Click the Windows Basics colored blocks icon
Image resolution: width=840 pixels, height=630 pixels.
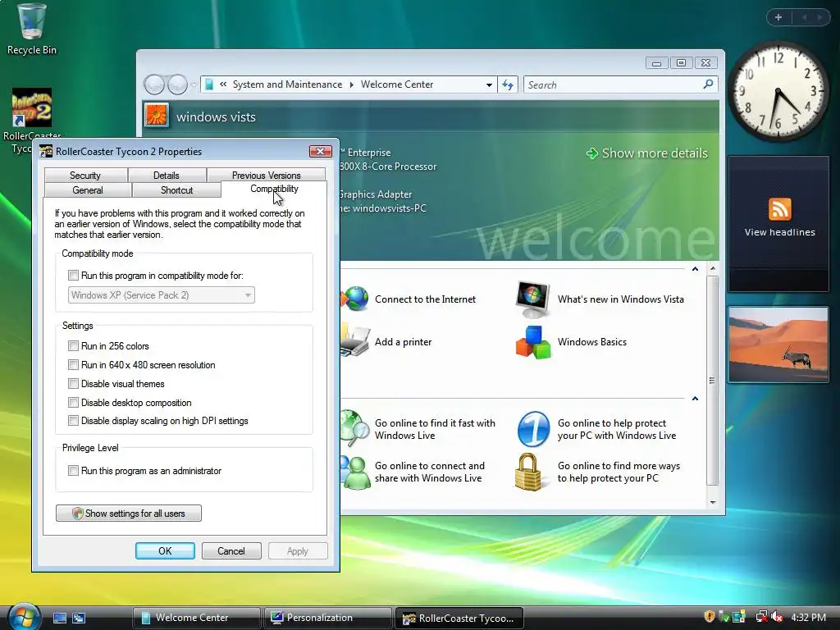[532, 342]
